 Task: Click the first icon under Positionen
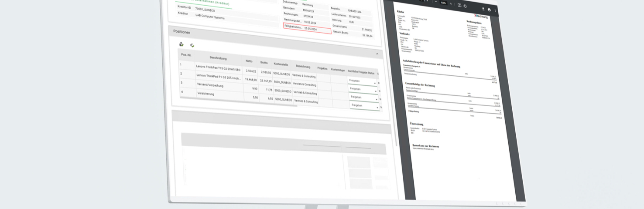pyautogui.click(x=182, y=44)
